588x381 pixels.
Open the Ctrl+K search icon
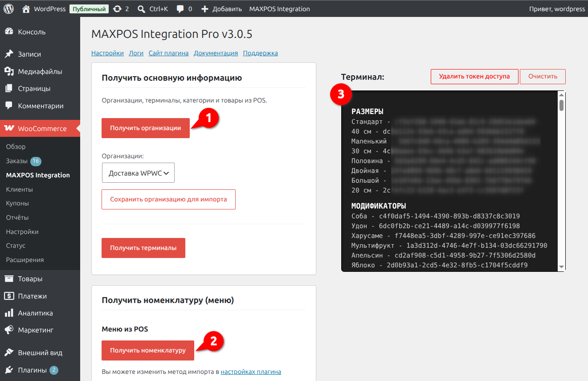click(x=141, y=9)
